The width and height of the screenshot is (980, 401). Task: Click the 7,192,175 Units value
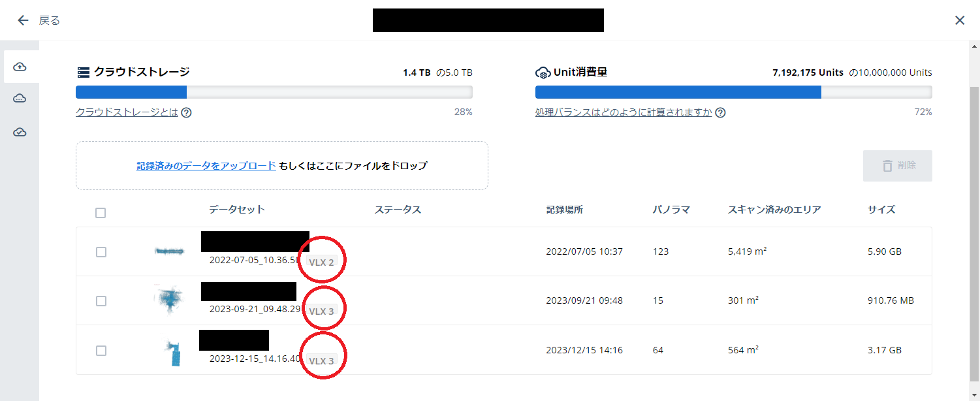tap(809, 72)
